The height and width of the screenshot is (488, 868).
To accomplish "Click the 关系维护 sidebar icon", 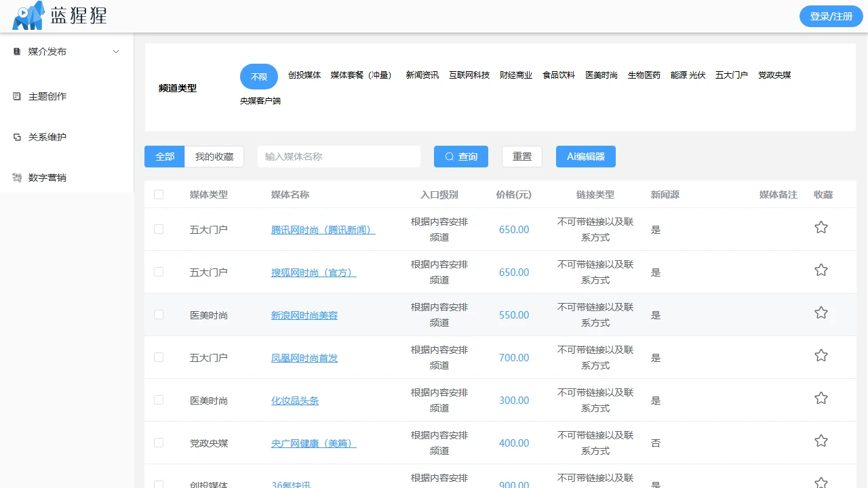I will coord(18,137).
